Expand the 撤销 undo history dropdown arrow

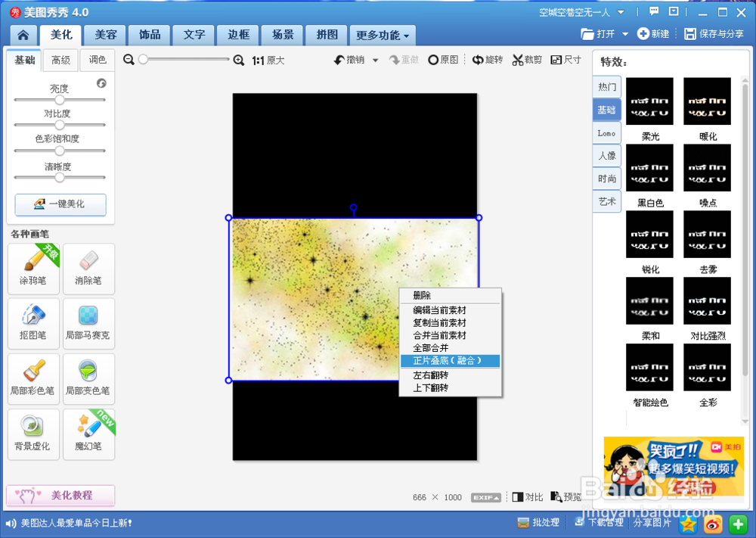tap(375, 61)
